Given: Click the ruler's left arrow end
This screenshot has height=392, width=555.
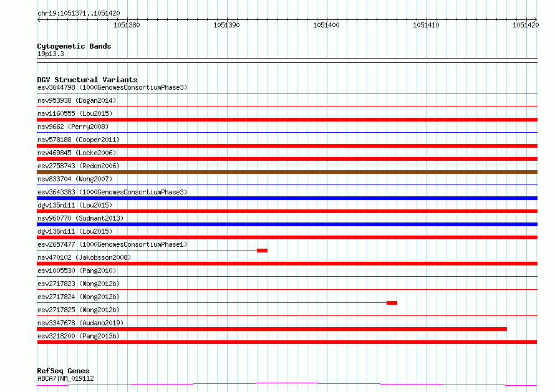Looking at the screenshot, I should (39, 19).
